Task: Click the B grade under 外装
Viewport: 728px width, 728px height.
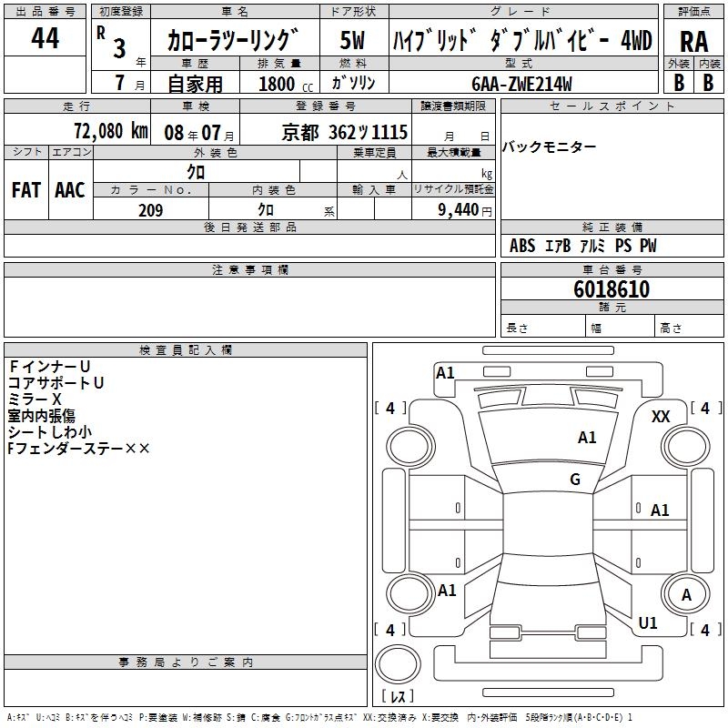Action: (679, 83)
